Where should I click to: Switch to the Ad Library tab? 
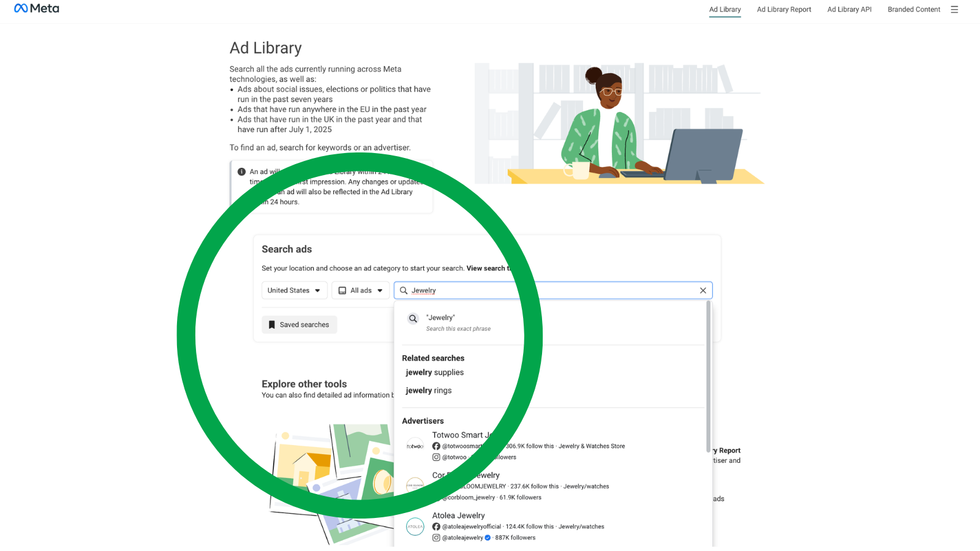(725, 10)
